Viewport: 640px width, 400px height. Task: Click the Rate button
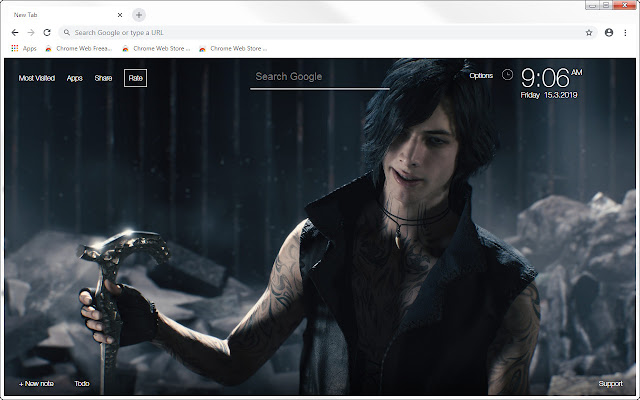point(136,78)
